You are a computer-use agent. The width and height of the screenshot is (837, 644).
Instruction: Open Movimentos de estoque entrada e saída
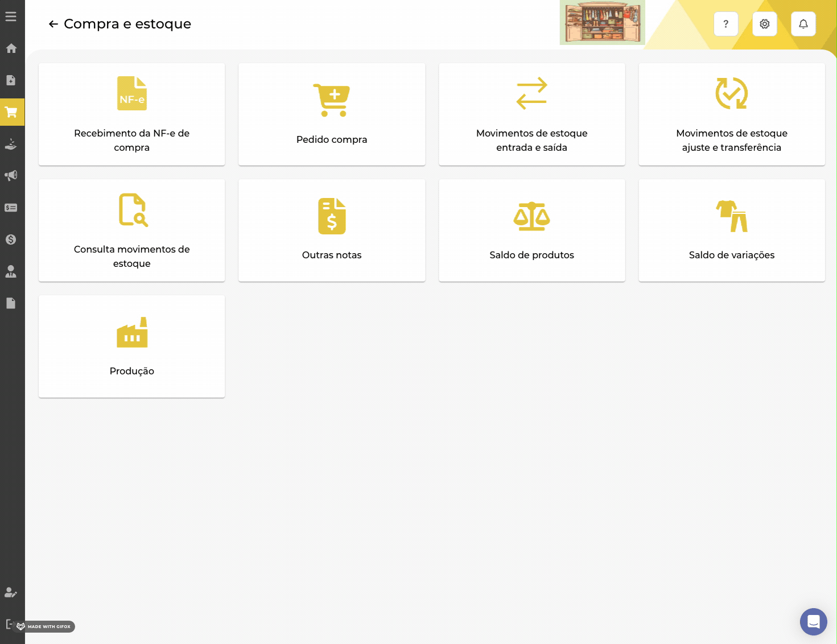(531, 114)
